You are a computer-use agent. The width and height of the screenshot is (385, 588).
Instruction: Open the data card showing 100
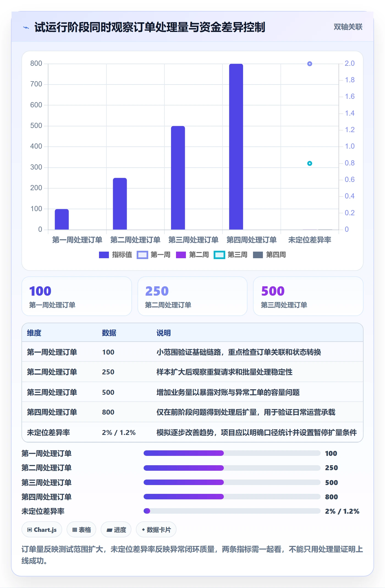tap(77, 296)
